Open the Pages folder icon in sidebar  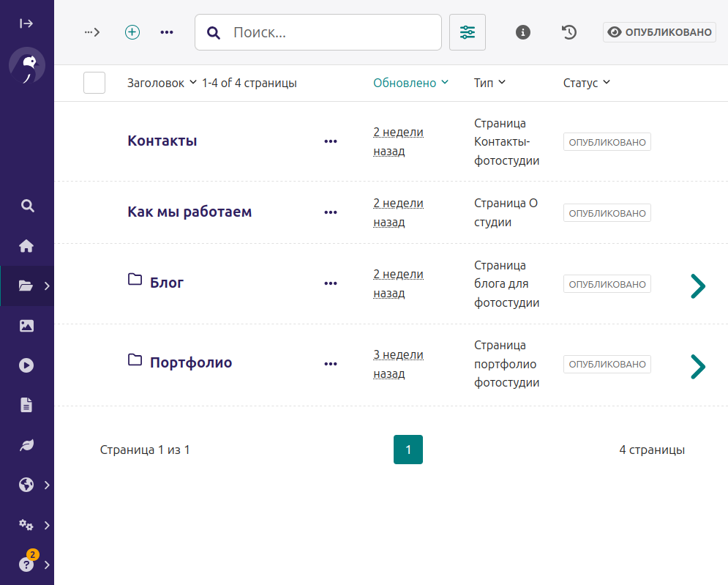click(26, 286)
